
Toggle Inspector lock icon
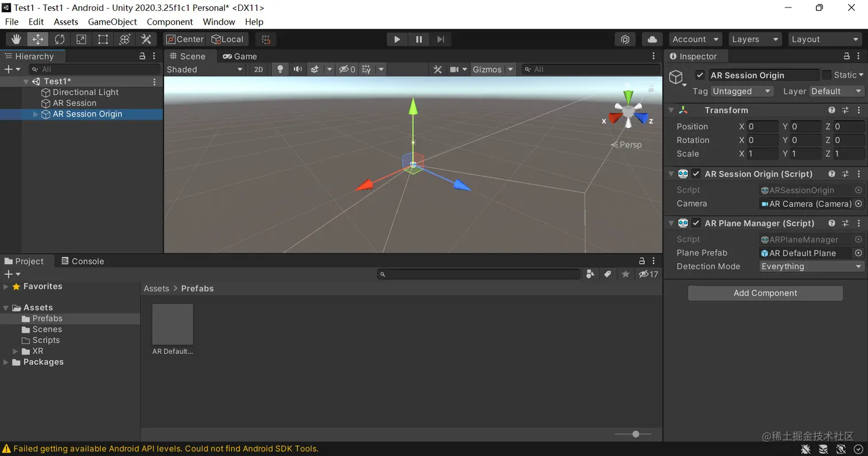tap(846, 56)
